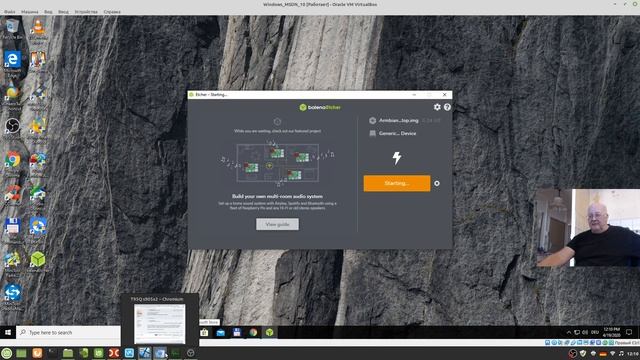Image resolution: width=640 pixels, height=360 pixels.
Task: Click the balenaEtcher logo
Action: coord(320,107)
